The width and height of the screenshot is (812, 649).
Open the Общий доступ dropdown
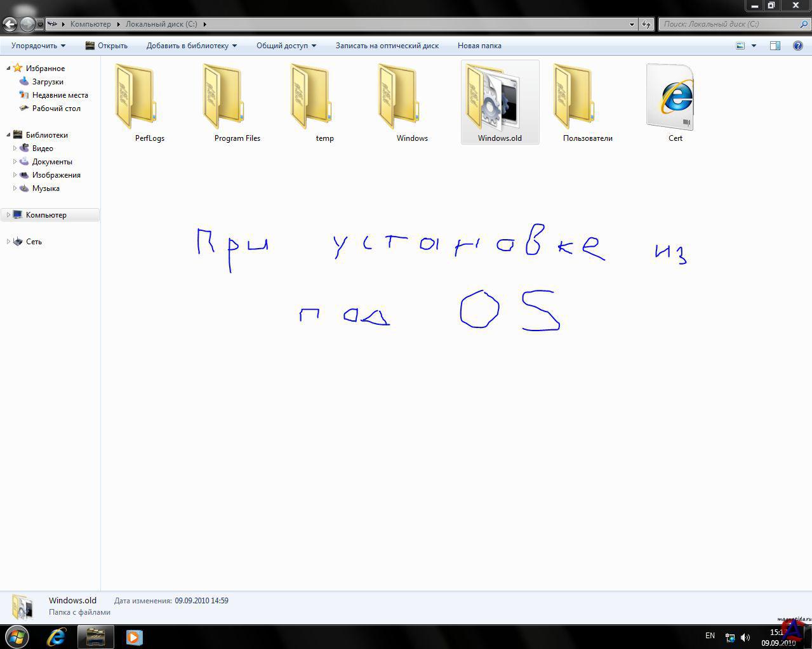[286, 46]
